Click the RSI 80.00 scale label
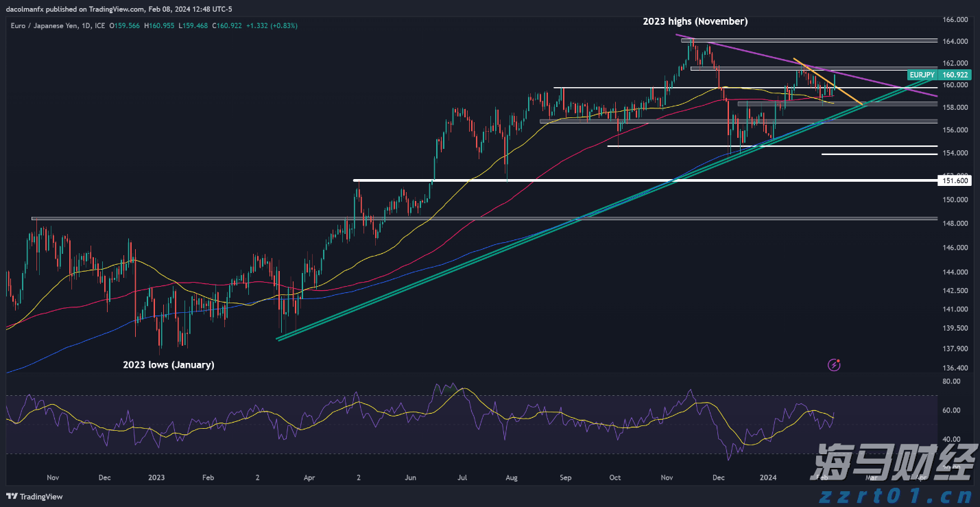The height and width of the screenshot is (507, 980). [951, 381]
